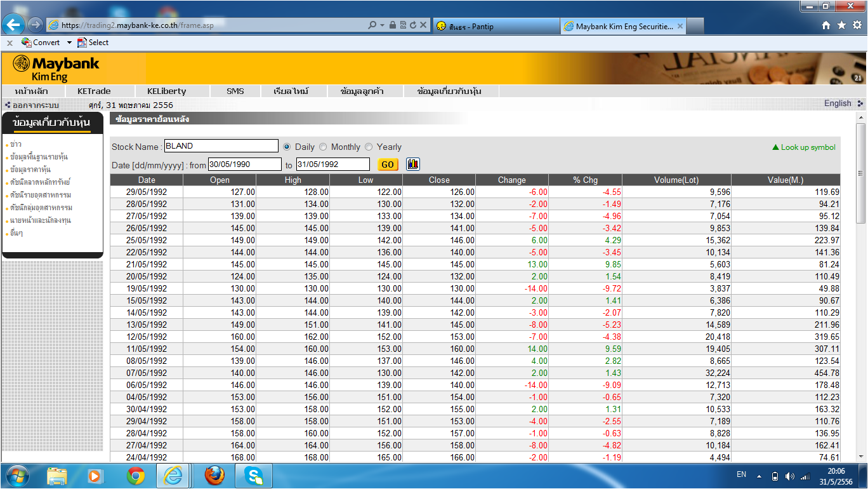Image resolution: width=868 pixels, height=489 pixels.
Task: Switch language with the English link
Action: 838,104
